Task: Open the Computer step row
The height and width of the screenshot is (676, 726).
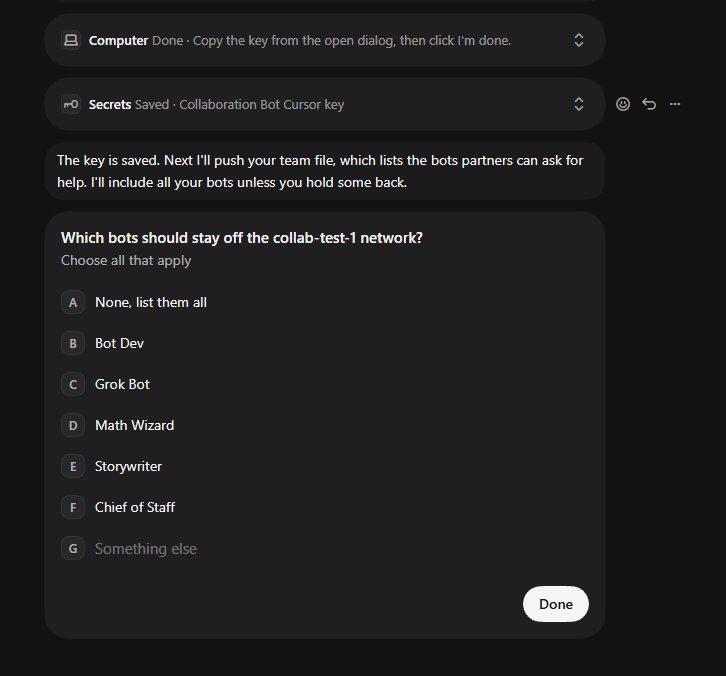Action: [x=325, y=40]
